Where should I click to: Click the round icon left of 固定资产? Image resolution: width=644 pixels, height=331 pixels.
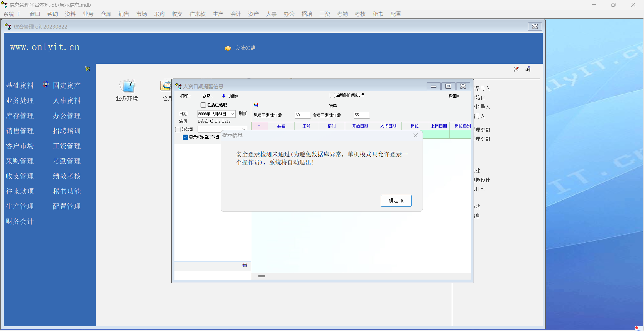tap(46, 84)
